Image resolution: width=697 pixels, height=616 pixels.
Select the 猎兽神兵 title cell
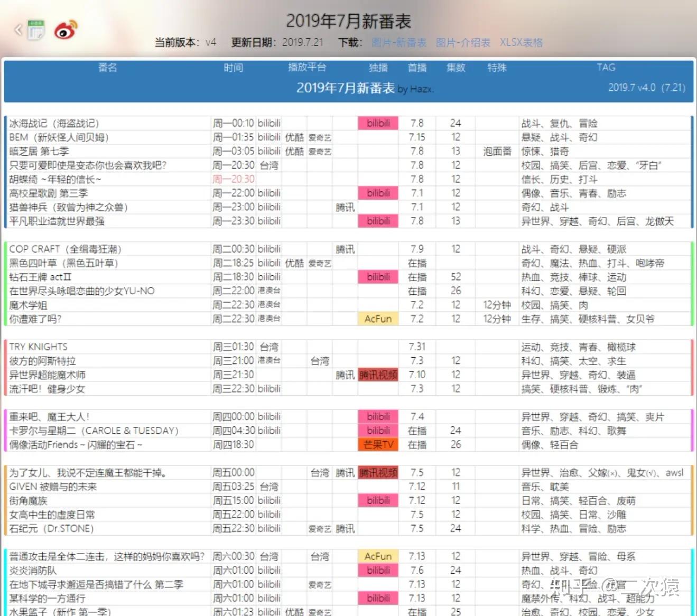click(69, 207)
